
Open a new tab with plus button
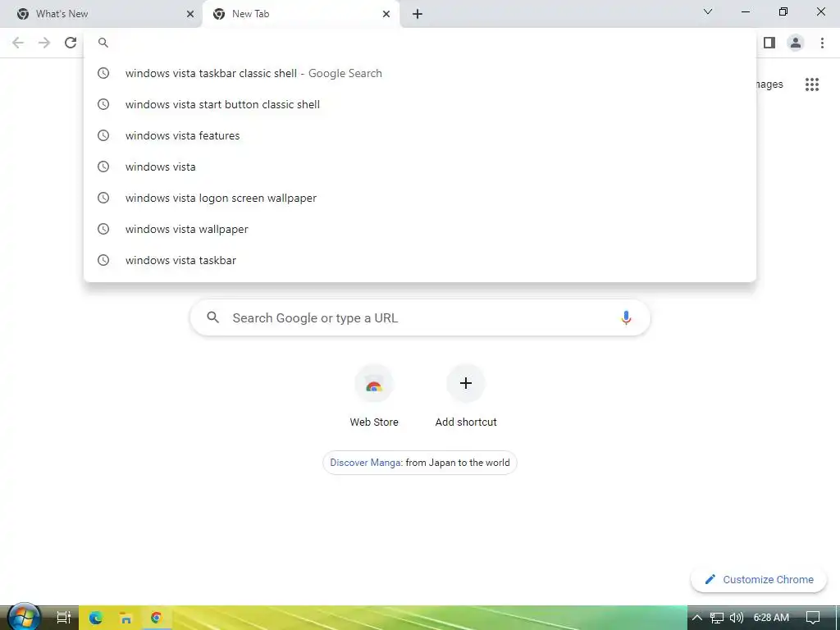[x=418, y=14]
